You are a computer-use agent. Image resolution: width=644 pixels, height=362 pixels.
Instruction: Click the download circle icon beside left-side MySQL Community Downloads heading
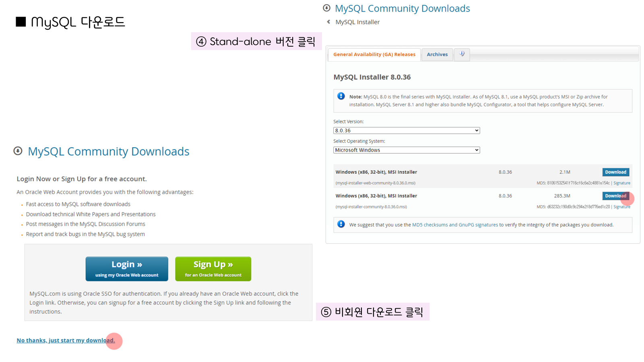pos(18,151)
